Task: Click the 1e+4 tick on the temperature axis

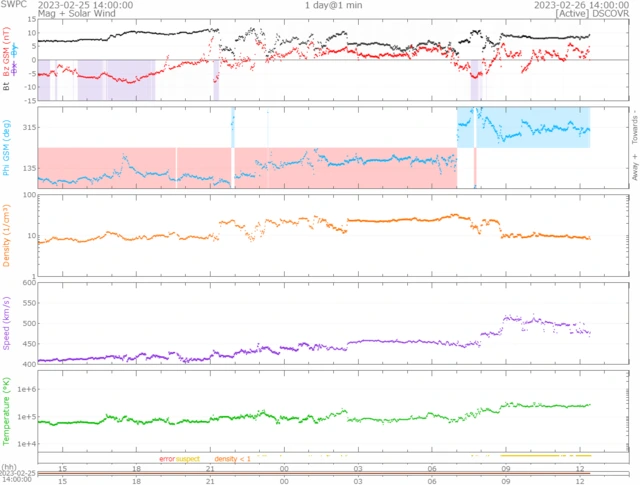Action: [27, 444]
